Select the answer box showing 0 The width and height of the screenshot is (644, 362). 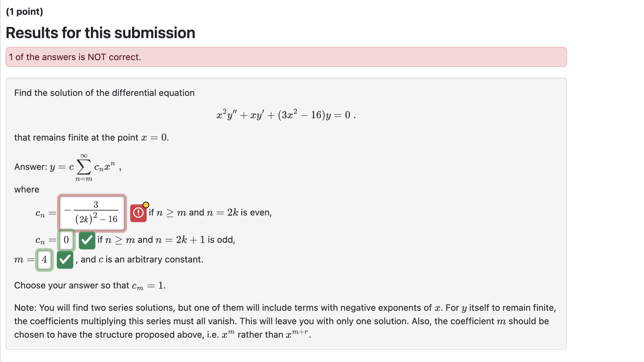67,240
